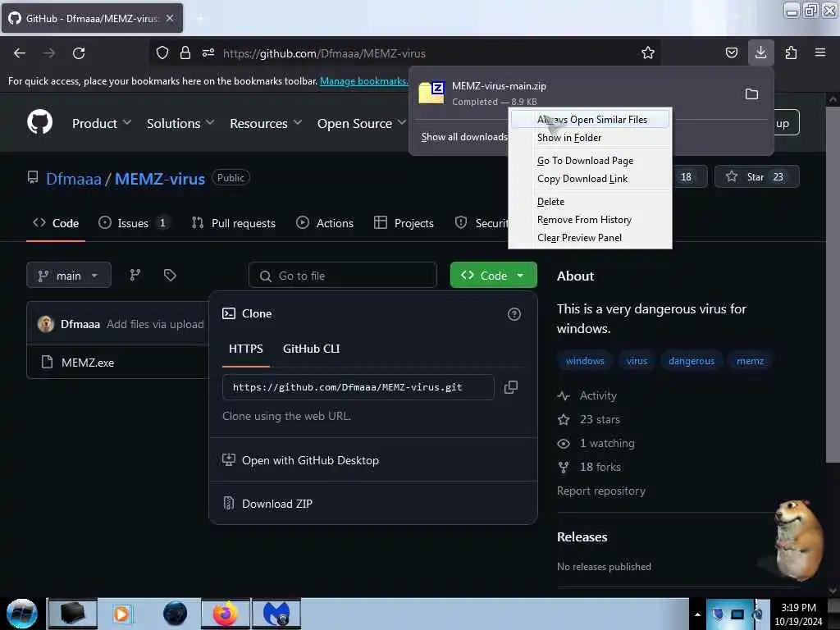Click the browser address bar URL
Image resolution: width=840 pixels, height=630 pixels.
pos(324,53)
